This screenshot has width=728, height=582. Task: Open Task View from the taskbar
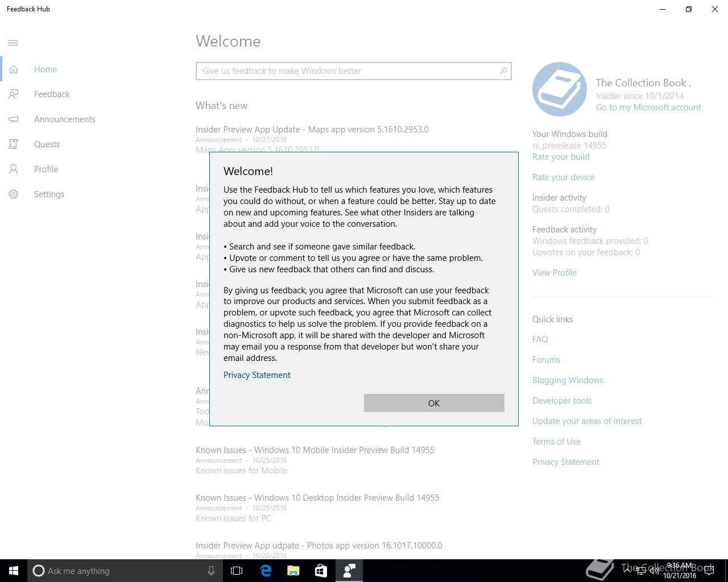237,571
